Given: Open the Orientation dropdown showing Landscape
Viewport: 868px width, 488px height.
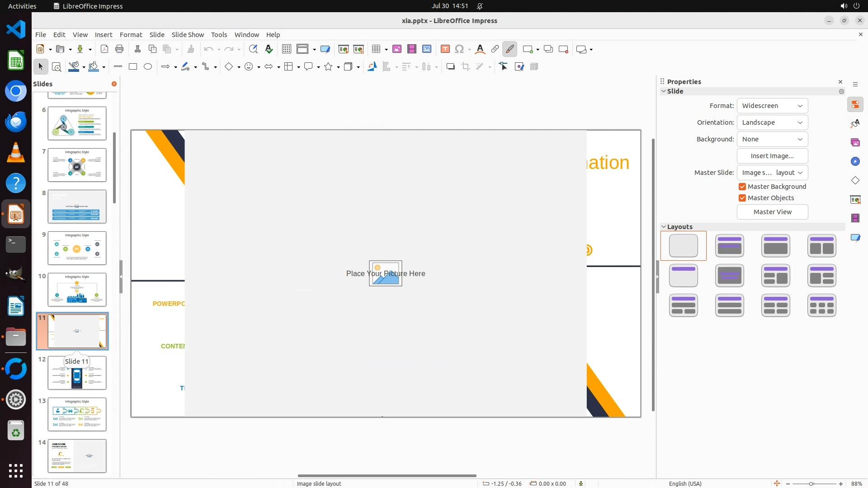Looking at the screenshot, I should (x=772, y=122).
